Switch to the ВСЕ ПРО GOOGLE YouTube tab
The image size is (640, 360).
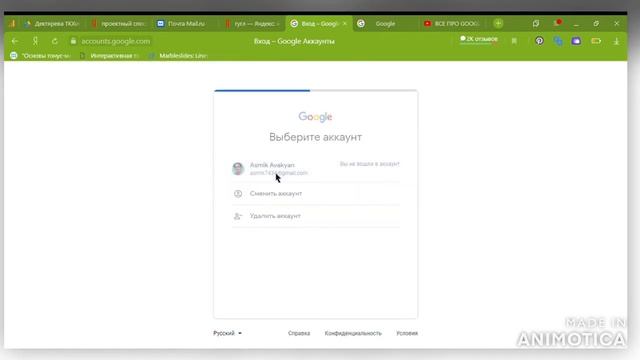click(x=452, y=24)
